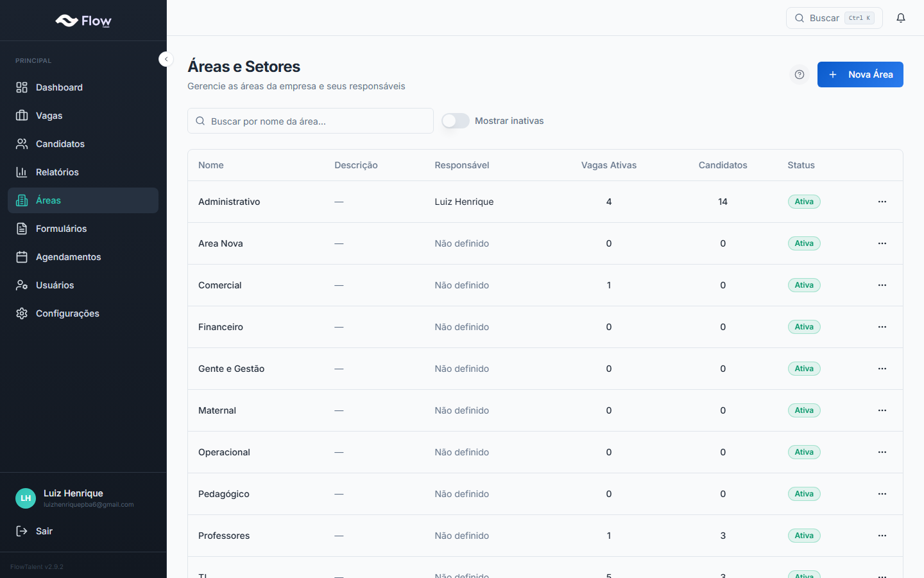This screenshot has height=578, width=924.
Task: Toggle the Mostrar inativas switch
Action: (456, 121)
